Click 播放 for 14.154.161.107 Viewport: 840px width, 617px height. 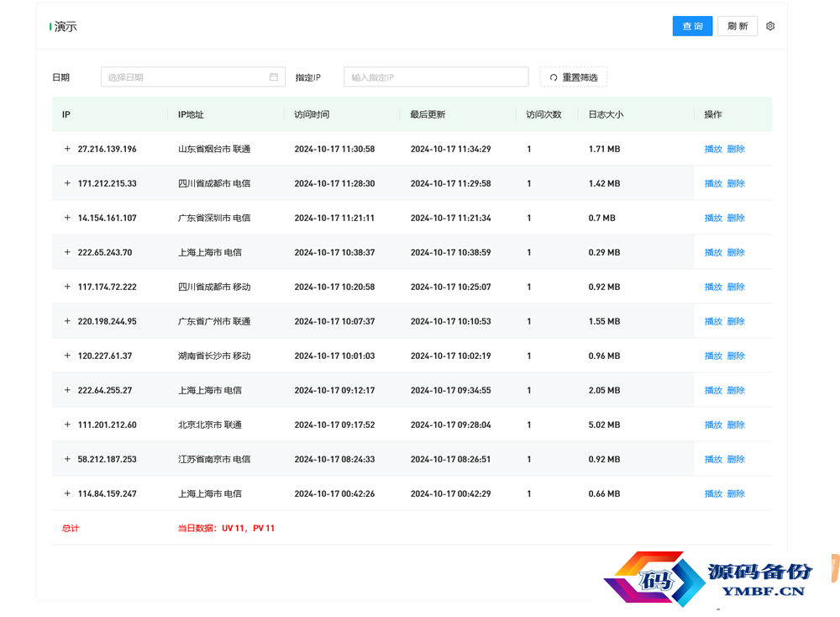713,218
